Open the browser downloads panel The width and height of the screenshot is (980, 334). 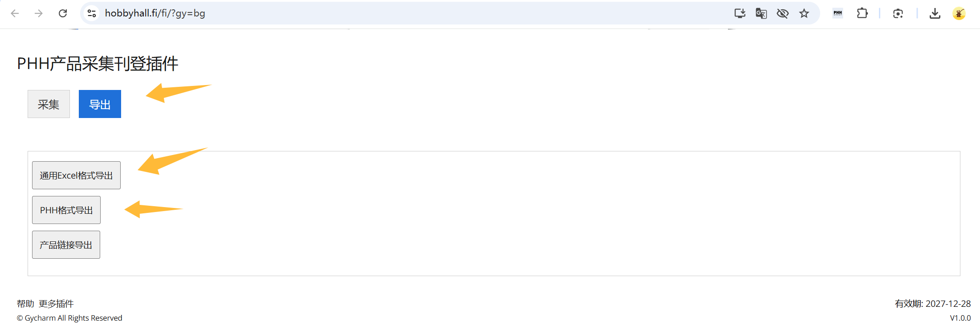pos(935,13)
